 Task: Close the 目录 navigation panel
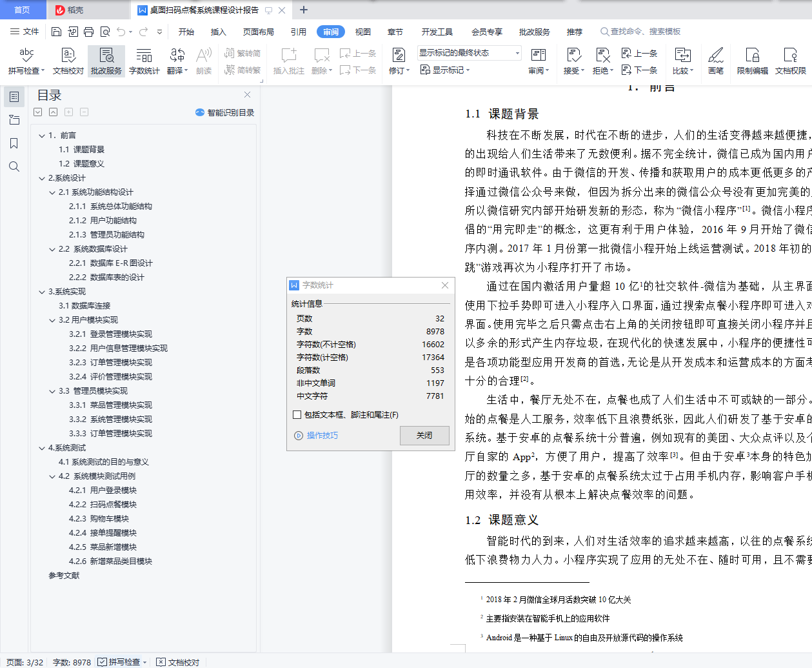click(x=247, y=95)
